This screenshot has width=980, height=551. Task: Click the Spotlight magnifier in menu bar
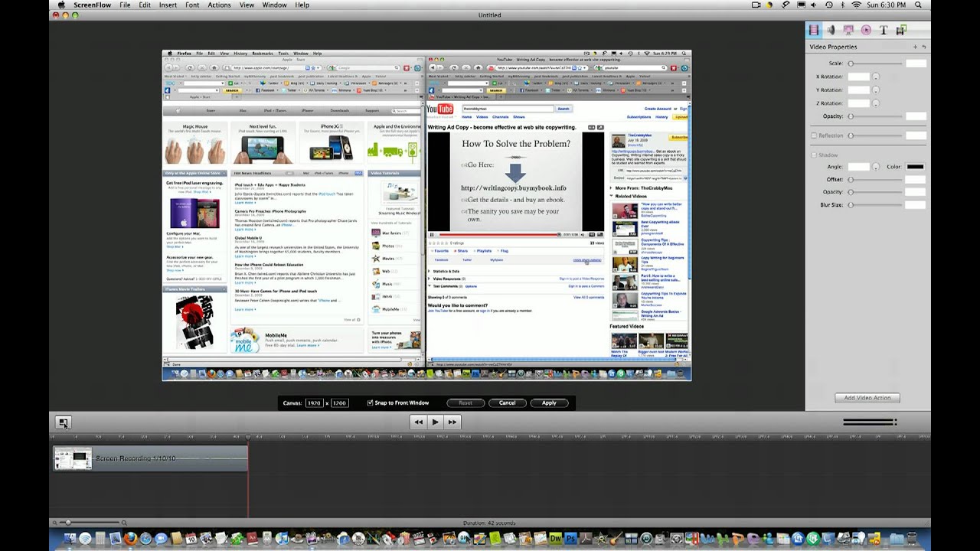pos(918,5)
